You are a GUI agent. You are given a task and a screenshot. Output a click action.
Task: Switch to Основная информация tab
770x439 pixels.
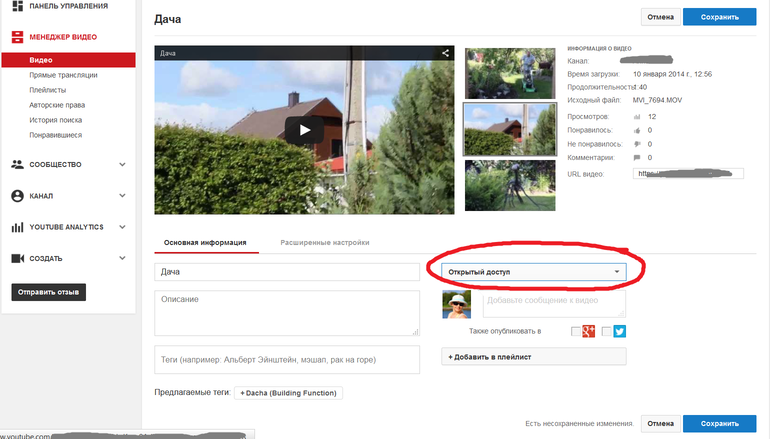pyautogui.click(x=205, y=243)
